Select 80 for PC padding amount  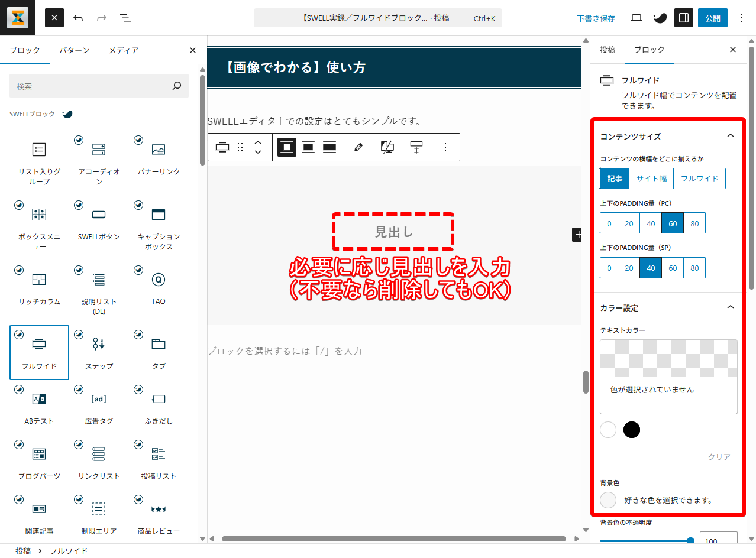(x=694, y=223)
